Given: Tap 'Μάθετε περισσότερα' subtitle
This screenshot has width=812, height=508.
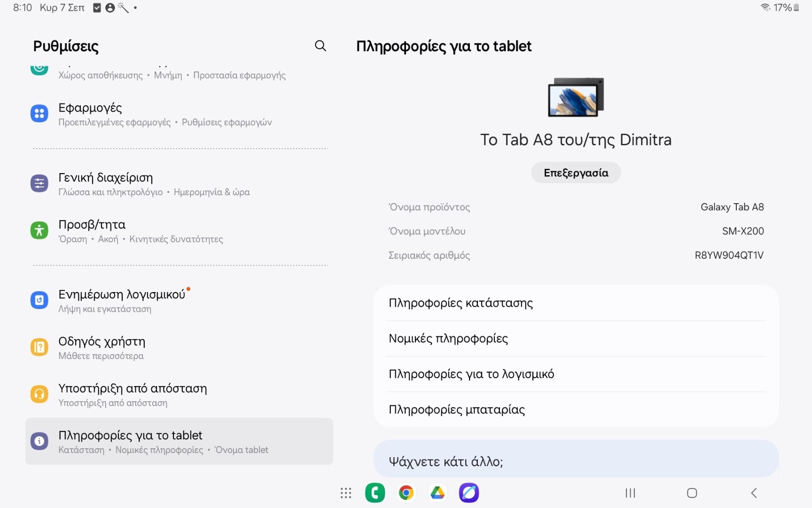Looking at the screenshot, I should click(101, 356).
